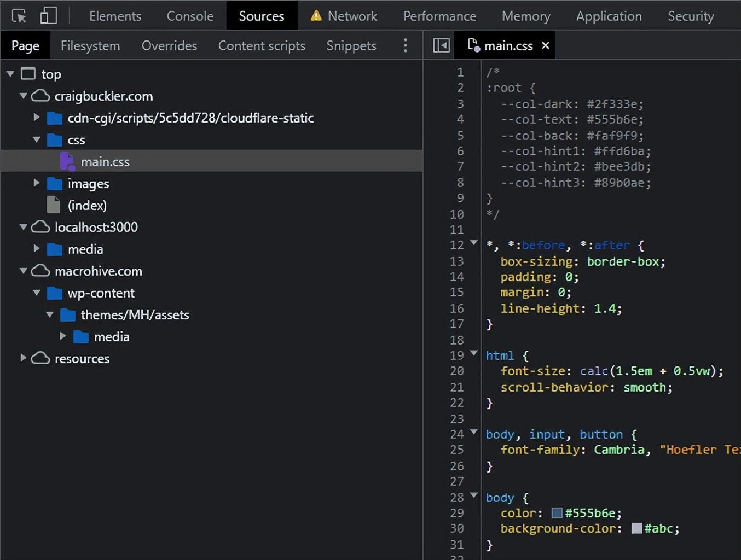Expand the resources tree node
The width and height of the screenshot is (741, 560).
(22, 358)
